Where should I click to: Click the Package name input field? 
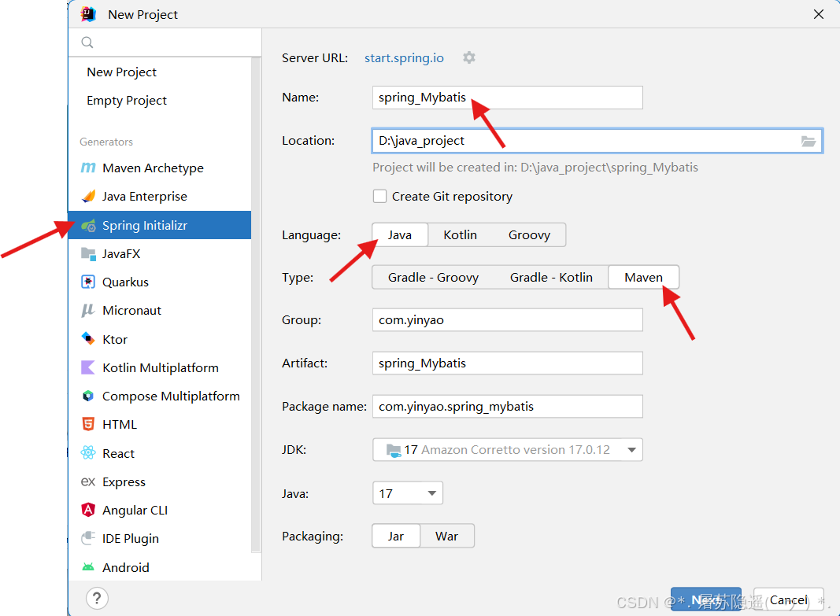coord(507,406)
